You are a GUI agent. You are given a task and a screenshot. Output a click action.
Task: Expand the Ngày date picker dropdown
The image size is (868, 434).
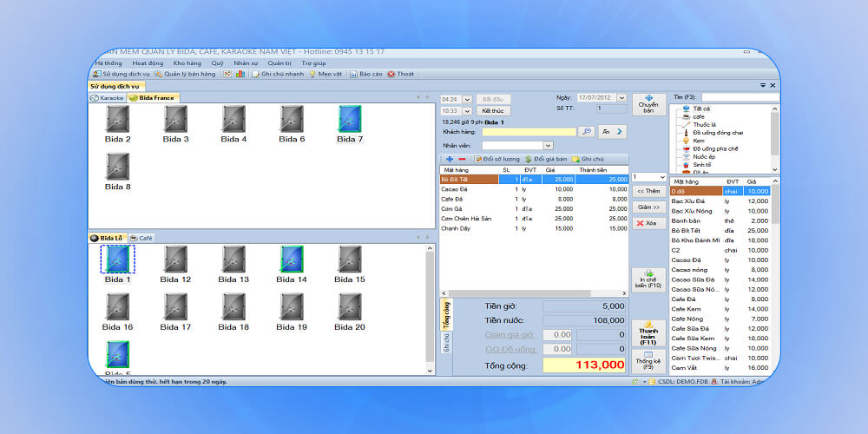pos(622,97)
